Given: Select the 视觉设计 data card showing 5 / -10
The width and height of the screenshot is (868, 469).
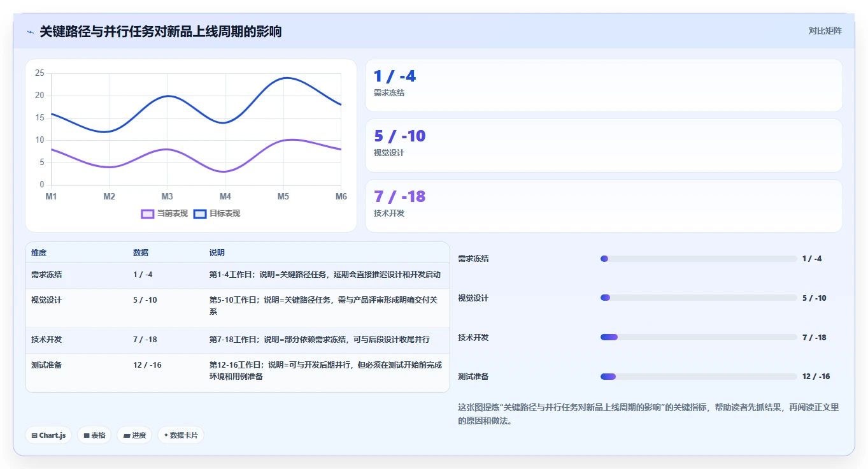Looking at the screenshot, I should coord(604,146).
